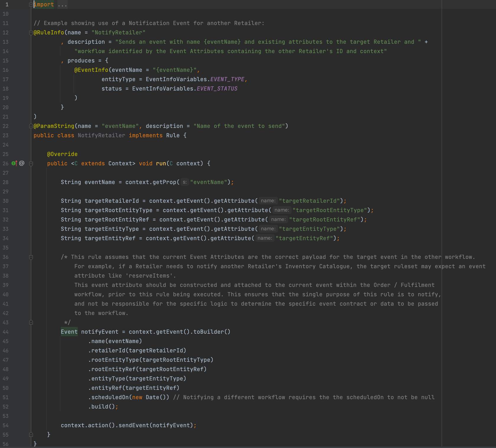The image size is (496, 448).
Task: Fold the block comment starting at line 36
Action: [31, 257]
